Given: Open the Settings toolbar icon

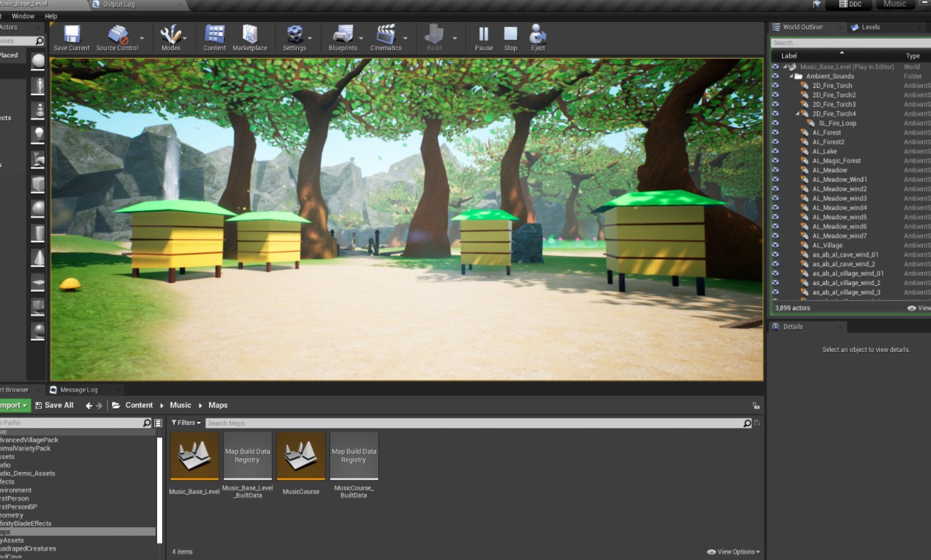Looking at the screenshot, I should click(x=295, y=35).
